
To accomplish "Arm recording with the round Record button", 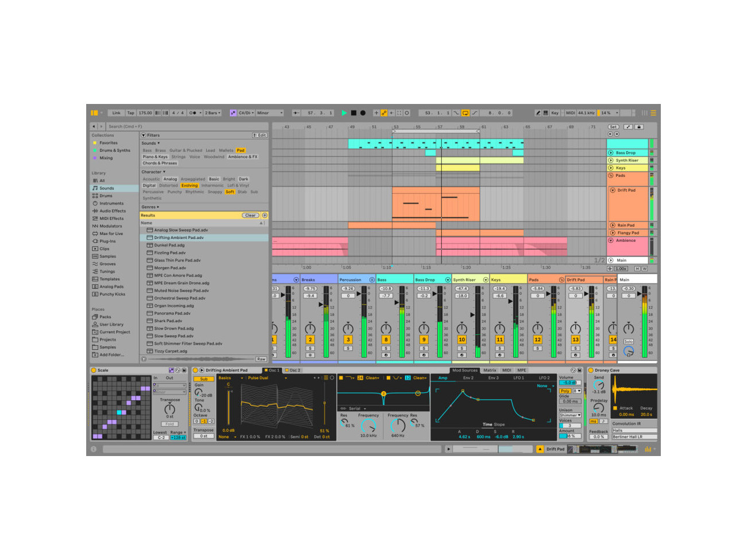I will tap(363, 113).
